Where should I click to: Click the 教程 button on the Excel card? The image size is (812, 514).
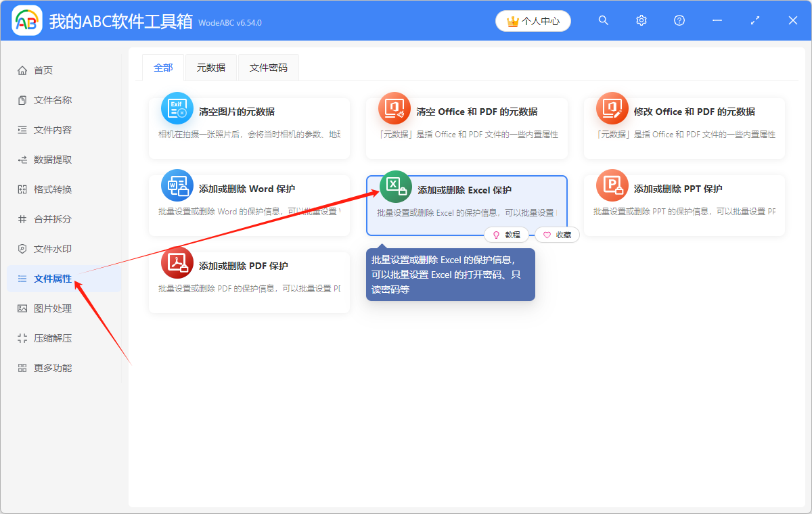(507, 235)
